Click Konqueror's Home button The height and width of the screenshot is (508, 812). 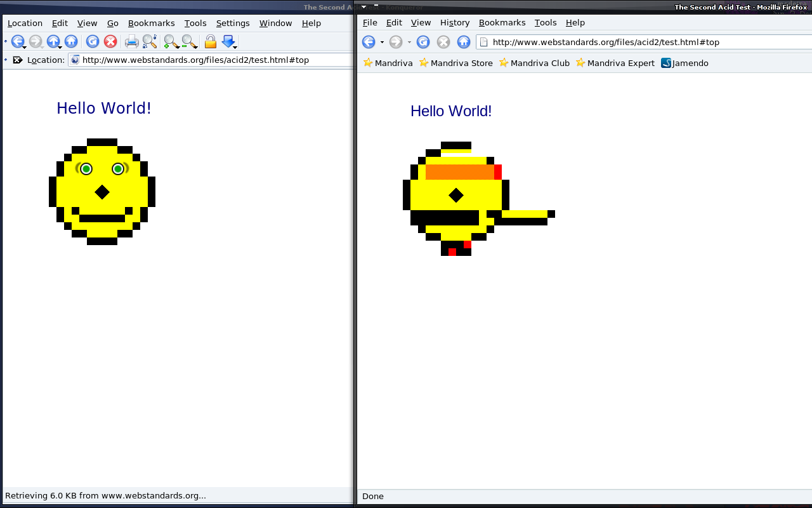coord(71,41)
